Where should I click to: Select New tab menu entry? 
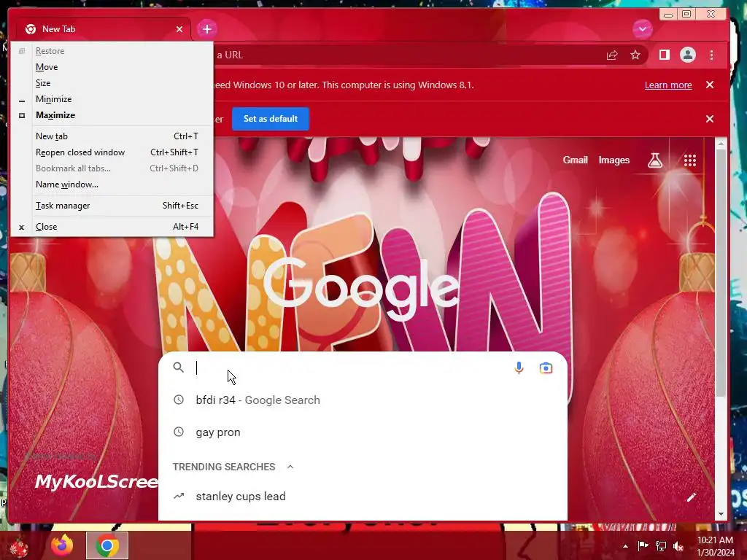112,136
